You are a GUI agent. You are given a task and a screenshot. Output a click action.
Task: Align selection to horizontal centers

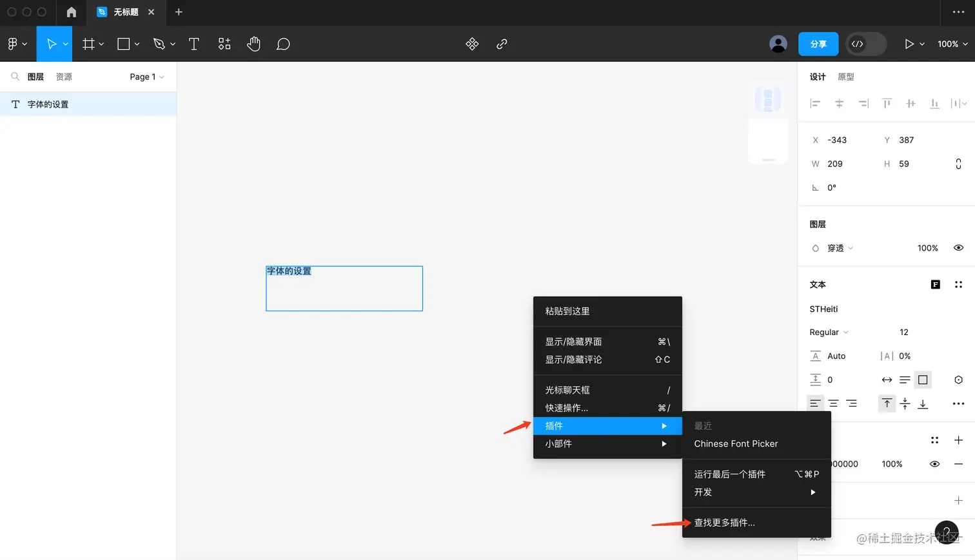point(839,104)
